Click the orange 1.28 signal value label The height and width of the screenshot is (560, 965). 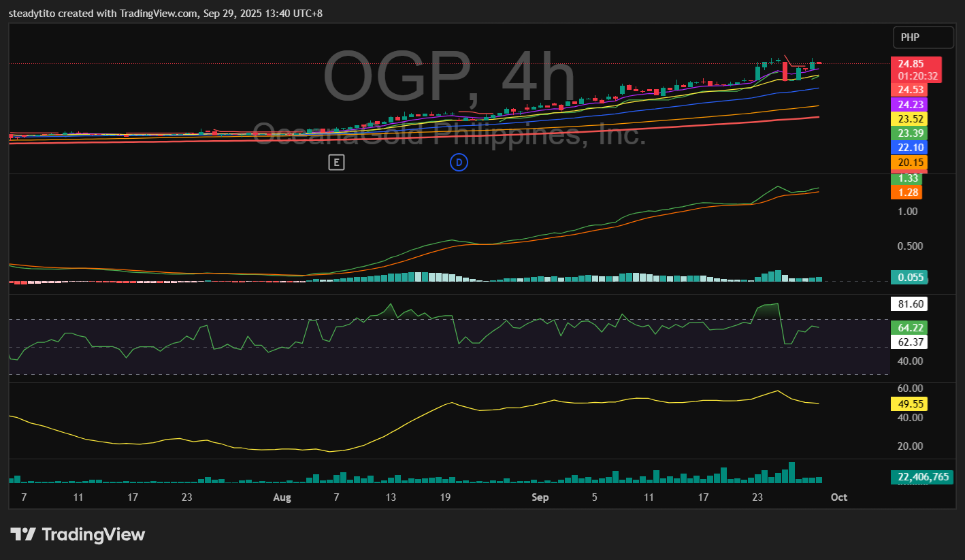point(909,193)
